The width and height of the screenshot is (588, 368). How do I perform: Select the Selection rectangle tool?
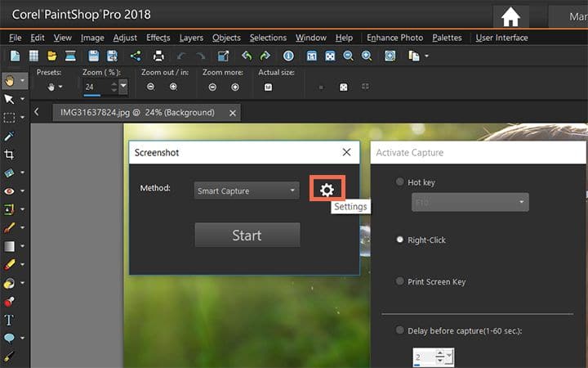click(9, 118)
